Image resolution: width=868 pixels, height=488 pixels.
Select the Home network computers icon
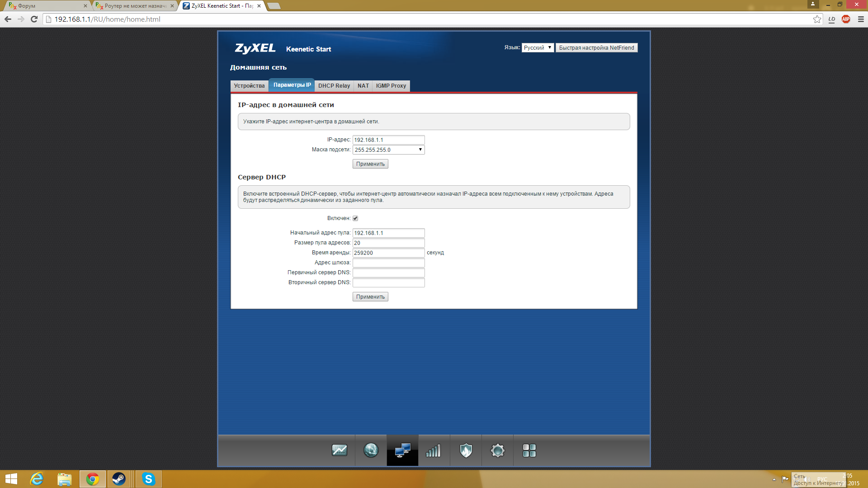(x=402, y=450)
